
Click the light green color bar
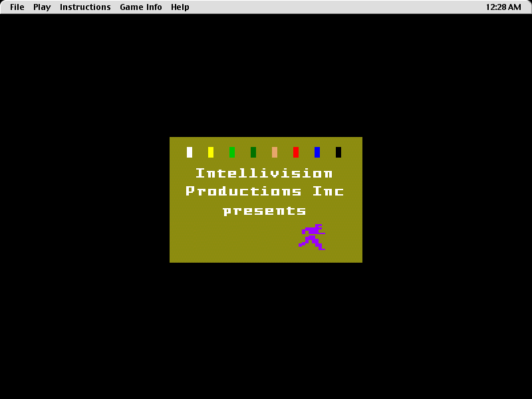click(232, 152)
